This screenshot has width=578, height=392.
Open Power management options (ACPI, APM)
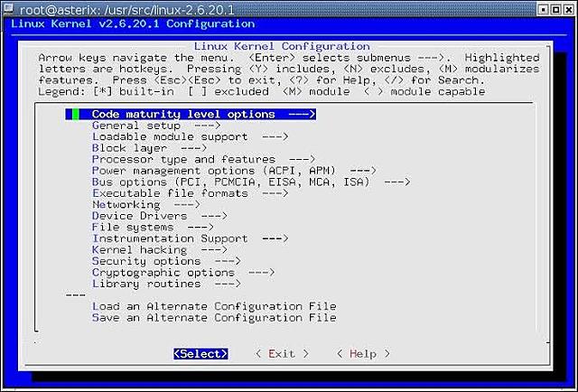234,171
